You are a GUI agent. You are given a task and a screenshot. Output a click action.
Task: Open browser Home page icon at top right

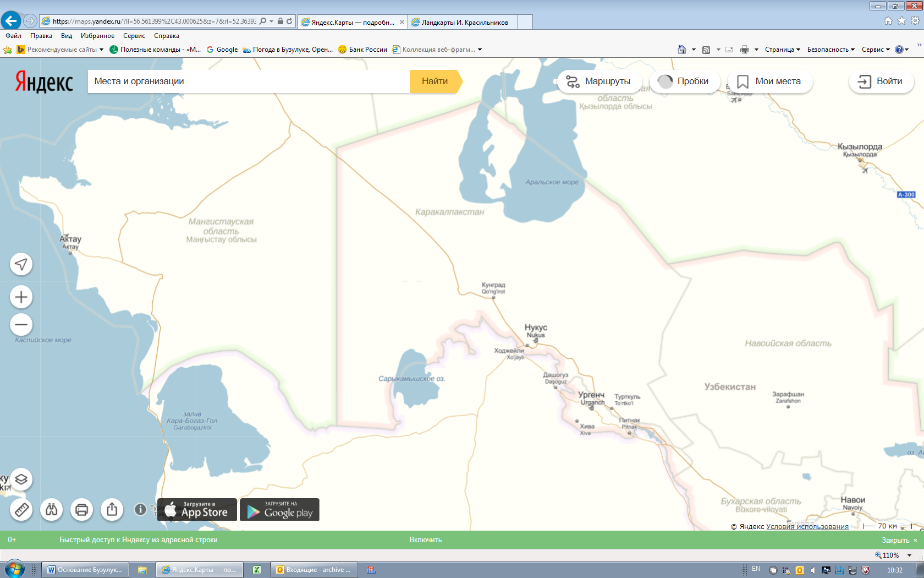pyautogui.click(x=888, y=21)
